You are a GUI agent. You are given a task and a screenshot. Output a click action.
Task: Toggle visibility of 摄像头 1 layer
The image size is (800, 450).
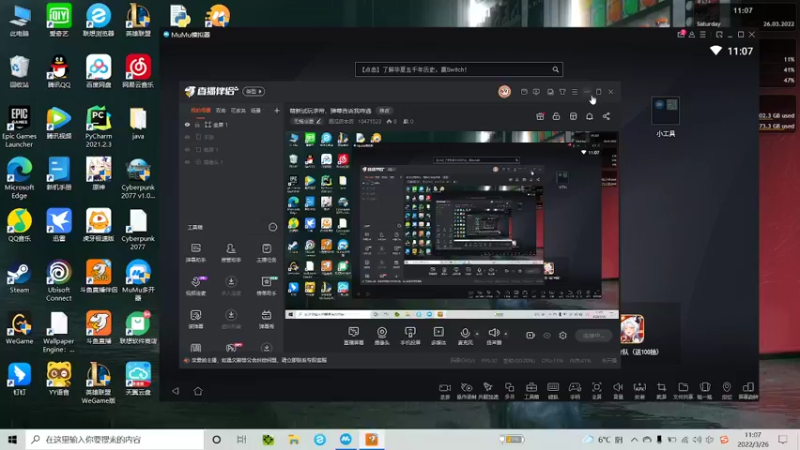(x=188, y=162)
